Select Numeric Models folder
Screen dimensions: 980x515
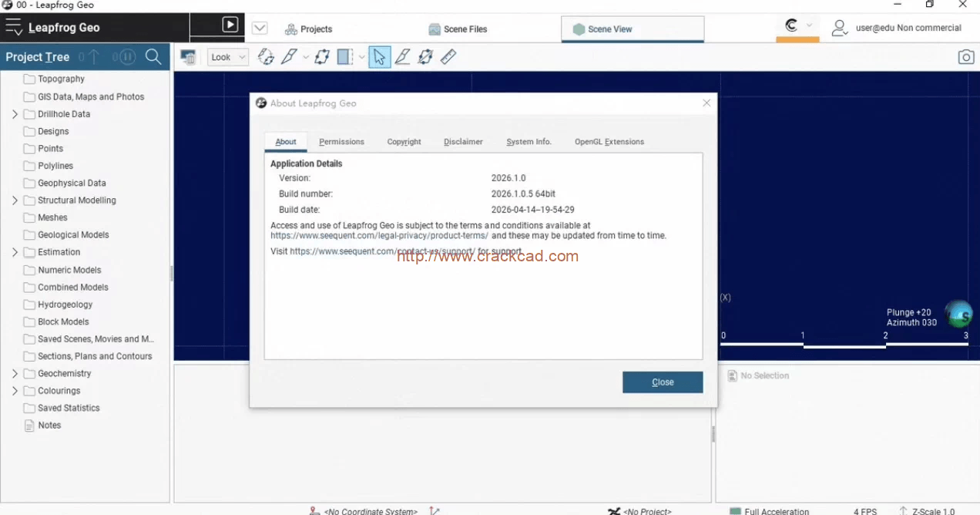coord(69,271)
